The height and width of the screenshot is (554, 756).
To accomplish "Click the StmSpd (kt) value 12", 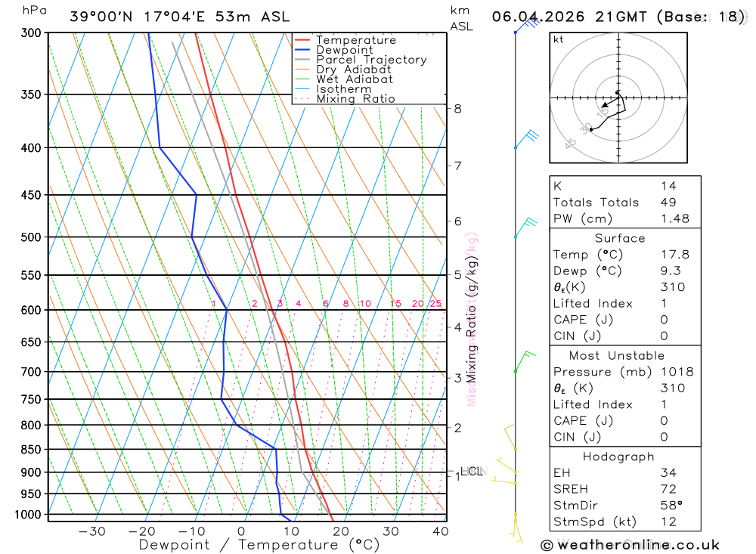I will point(669,522).
